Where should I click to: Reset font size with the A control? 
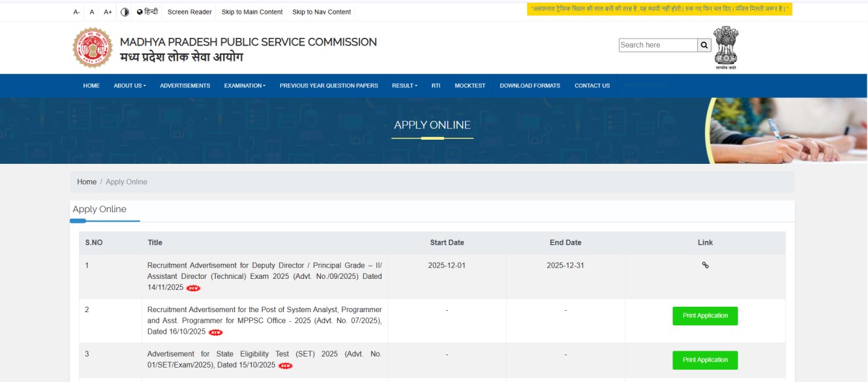click(92, 12)
